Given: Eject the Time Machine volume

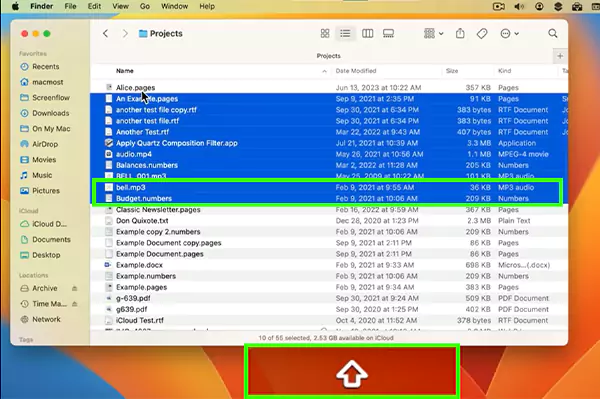Looking at the screenshot, I should pyautogui.click(x=75, y=304).
